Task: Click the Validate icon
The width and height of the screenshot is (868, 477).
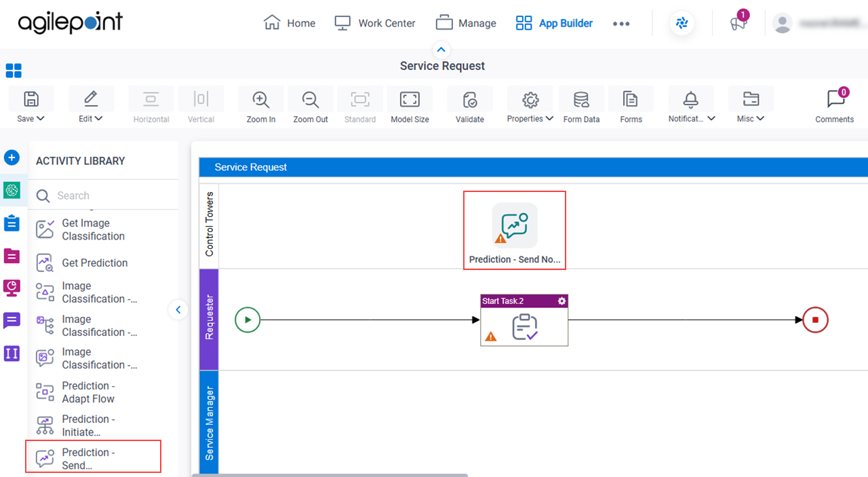Action: (470, 100)
